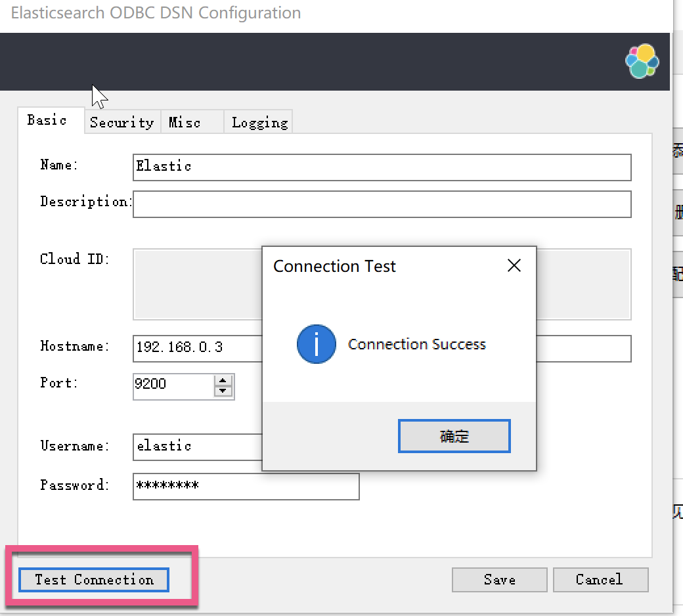Click the Test Connection button
The image size is (683, 616).
tap(94, 580)
